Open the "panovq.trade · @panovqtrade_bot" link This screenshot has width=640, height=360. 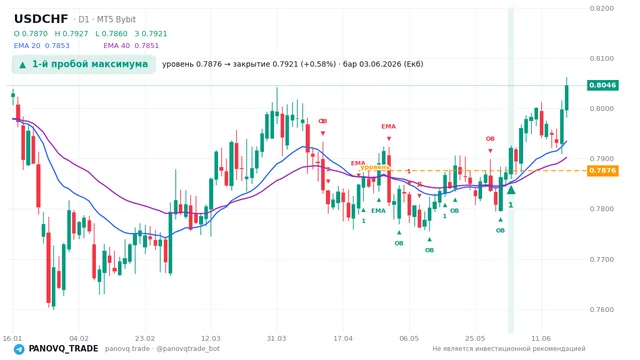(162, 349)
